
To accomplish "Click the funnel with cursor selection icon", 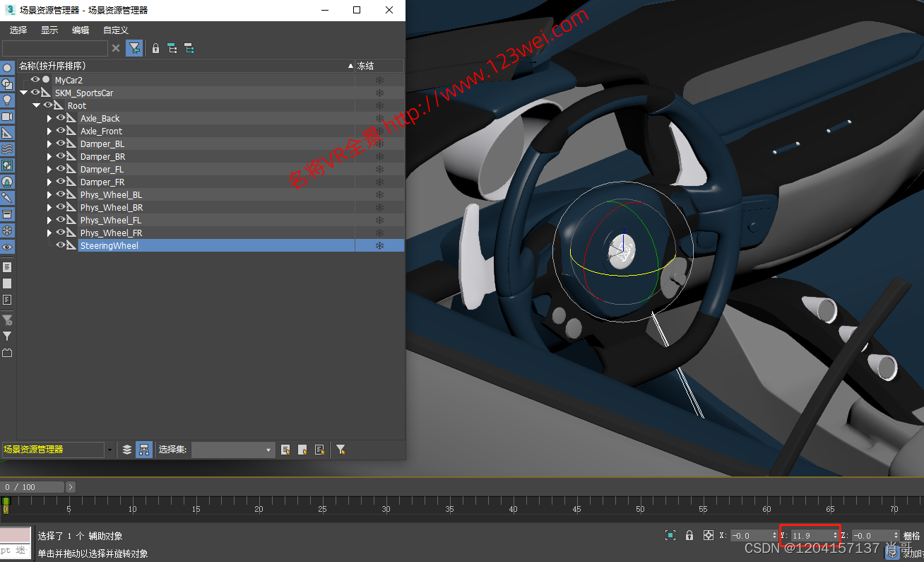I will (340, 450).
